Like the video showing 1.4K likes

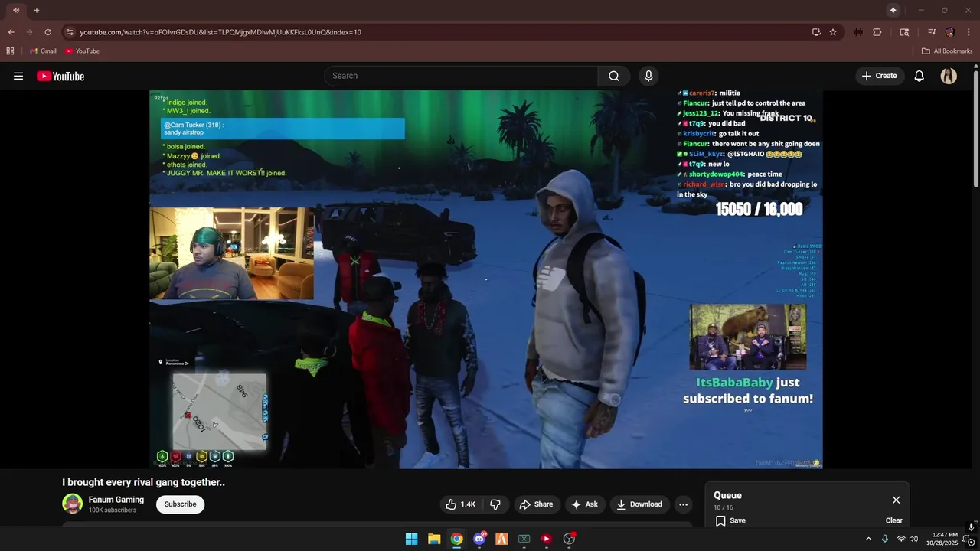click(x=461, y=504)
